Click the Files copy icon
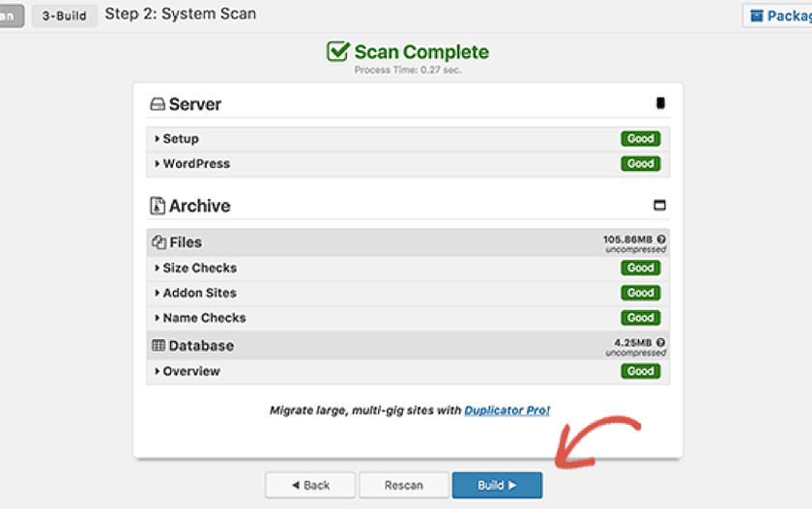 pos(159,242)
